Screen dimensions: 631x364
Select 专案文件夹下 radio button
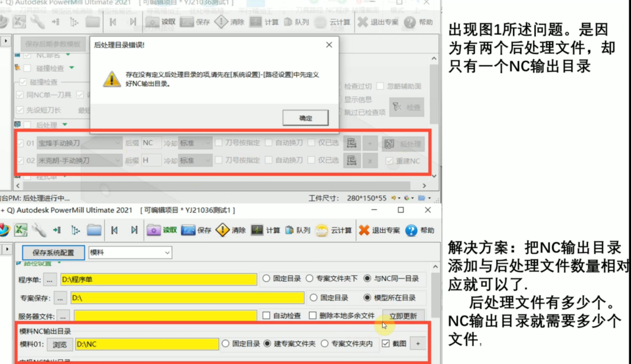[310, 279]
